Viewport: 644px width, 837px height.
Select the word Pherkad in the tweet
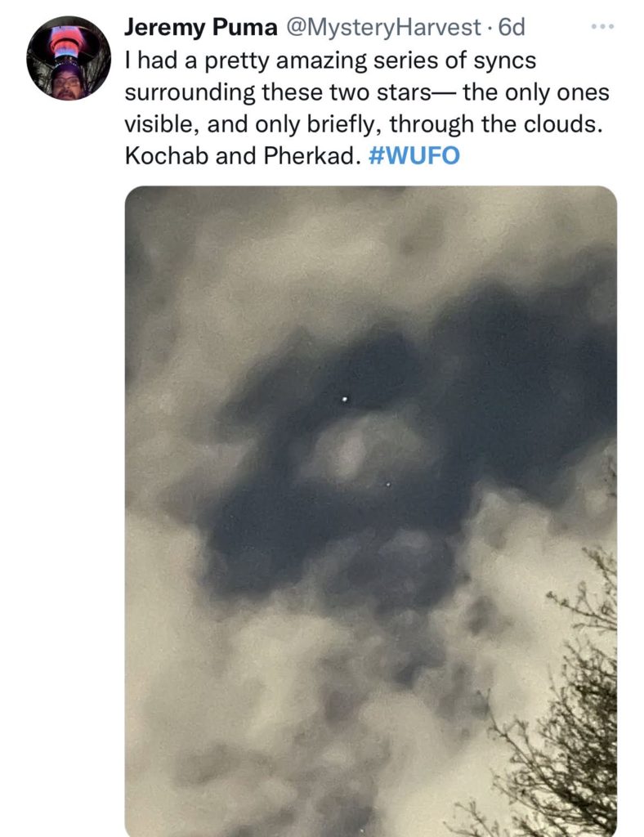point(309,155)
